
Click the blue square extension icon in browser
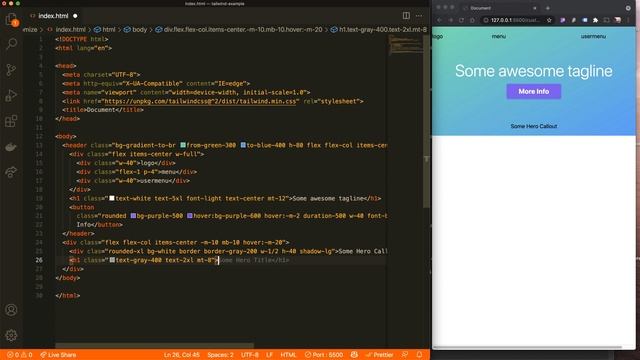point(585,20)
